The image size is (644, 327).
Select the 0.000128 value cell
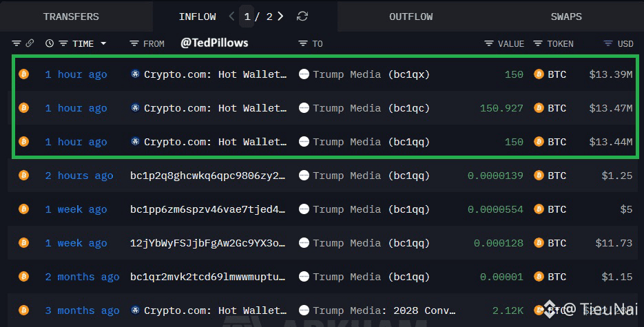(499, 243)
